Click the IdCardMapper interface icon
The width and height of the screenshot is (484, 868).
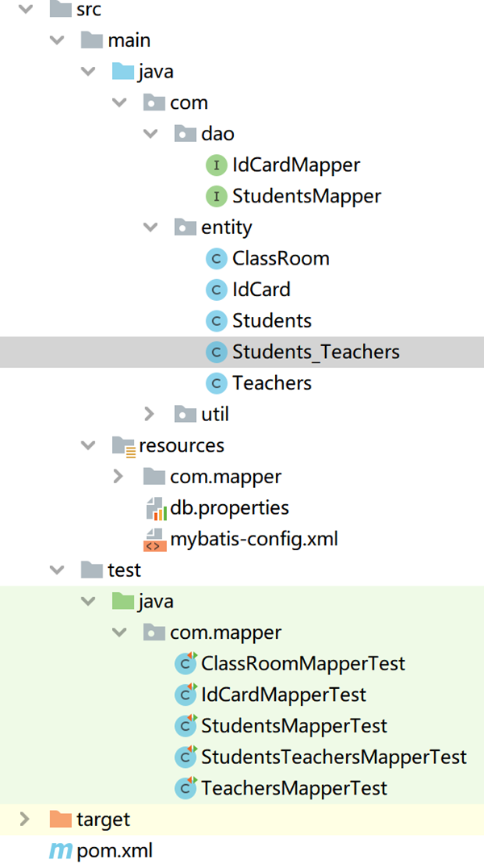216,165
